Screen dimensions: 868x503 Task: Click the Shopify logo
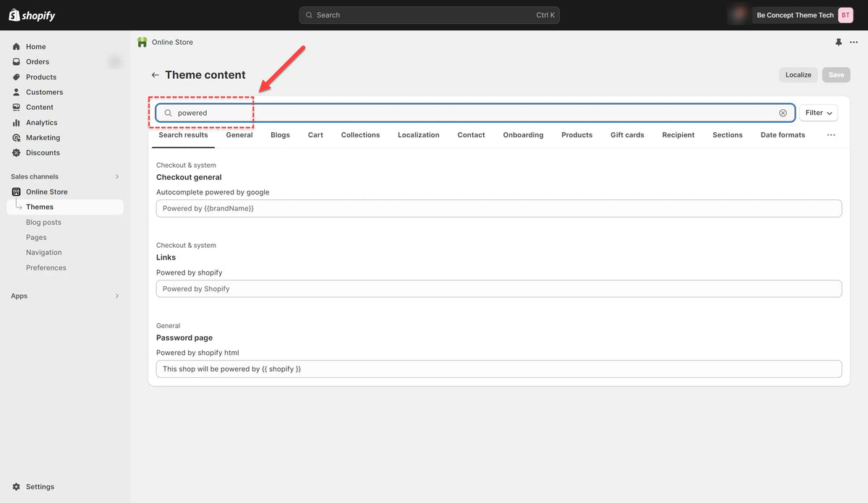pos(32,15)
